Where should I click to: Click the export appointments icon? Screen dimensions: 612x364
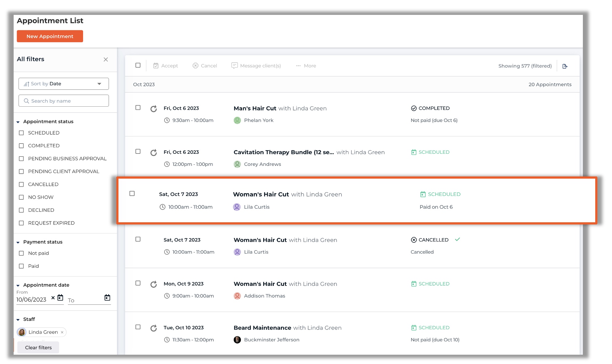[x=565, y=66]
